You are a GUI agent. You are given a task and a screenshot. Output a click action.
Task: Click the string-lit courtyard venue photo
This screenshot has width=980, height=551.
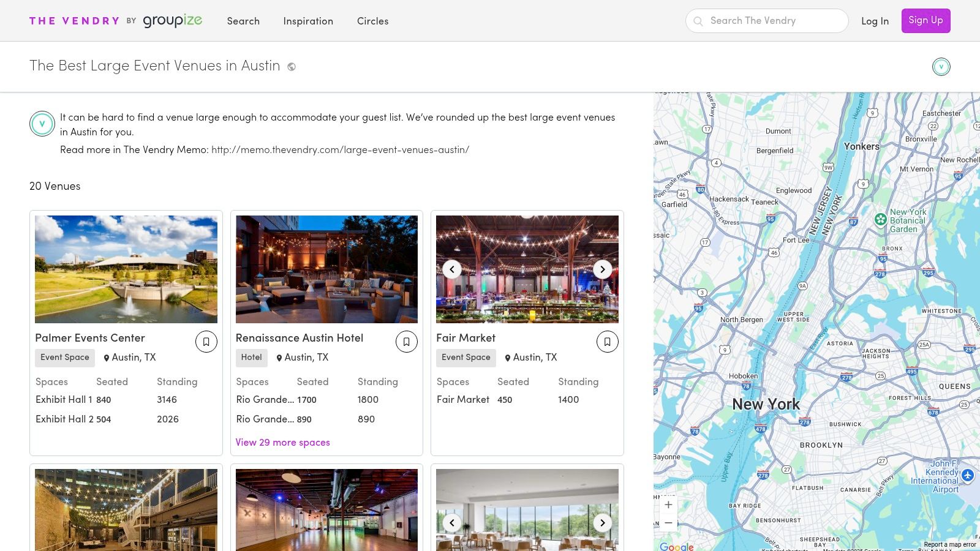(x=126, y=510)
